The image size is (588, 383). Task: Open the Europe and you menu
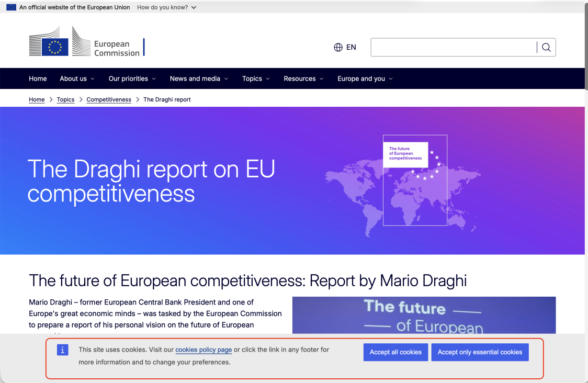click(365, 78)
